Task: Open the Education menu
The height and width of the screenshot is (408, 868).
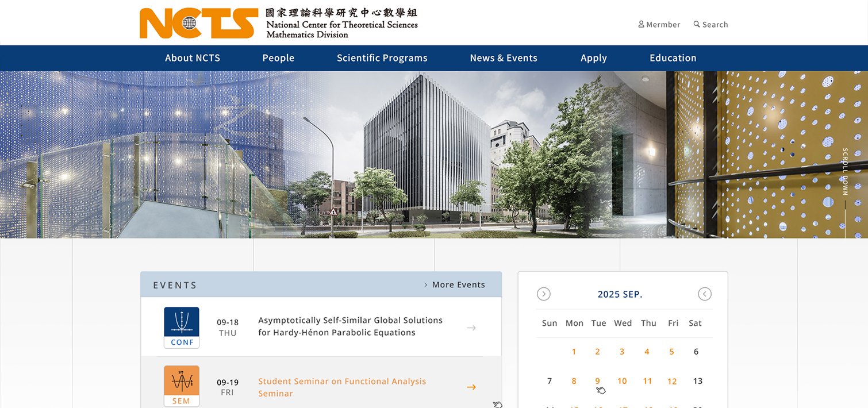Action: click(x=673, y=58)
